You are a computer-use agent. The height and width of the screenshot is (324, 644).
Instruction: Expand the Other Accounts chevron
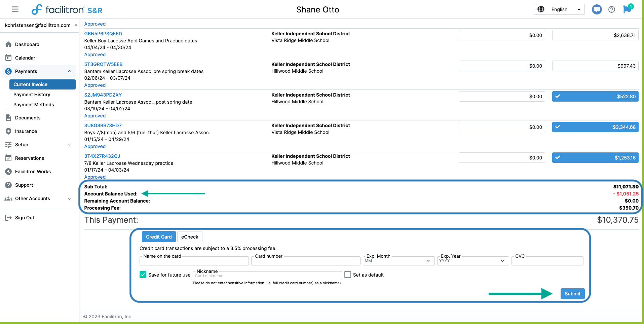pyautogui.click(x=70, y=199)
